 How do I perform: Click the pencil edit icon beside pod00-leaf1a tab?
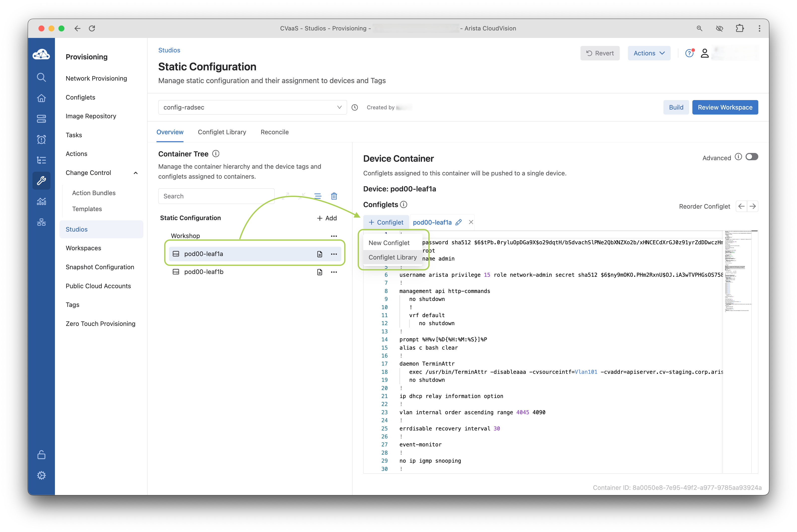coord(458,222)
